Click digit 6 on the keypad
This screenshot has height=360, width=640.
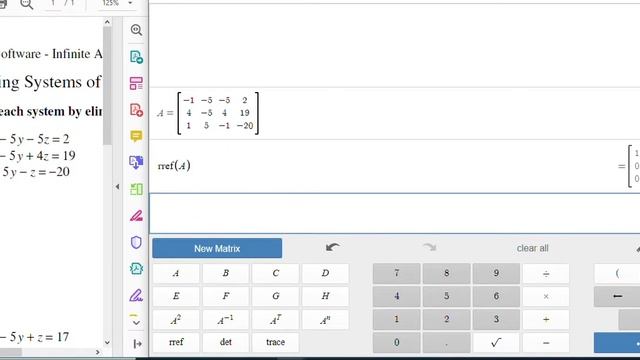[496, 296]
